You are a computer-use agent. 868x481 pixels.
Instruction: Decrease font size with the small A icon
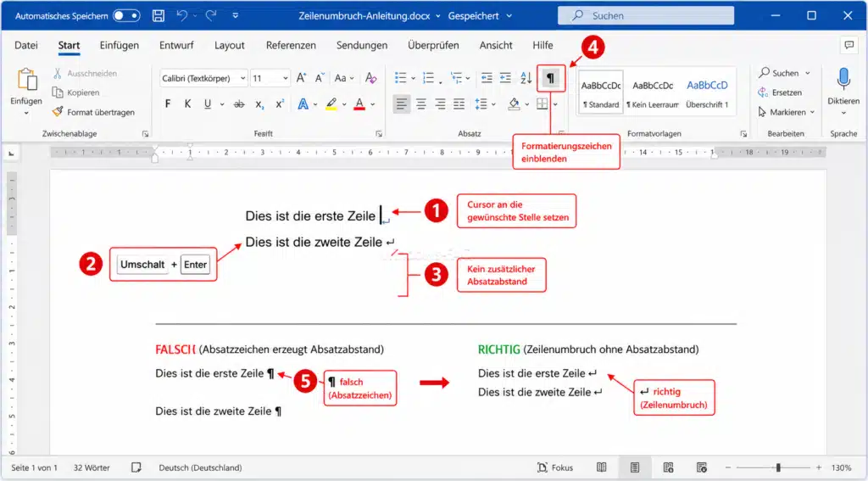point(320,78)
